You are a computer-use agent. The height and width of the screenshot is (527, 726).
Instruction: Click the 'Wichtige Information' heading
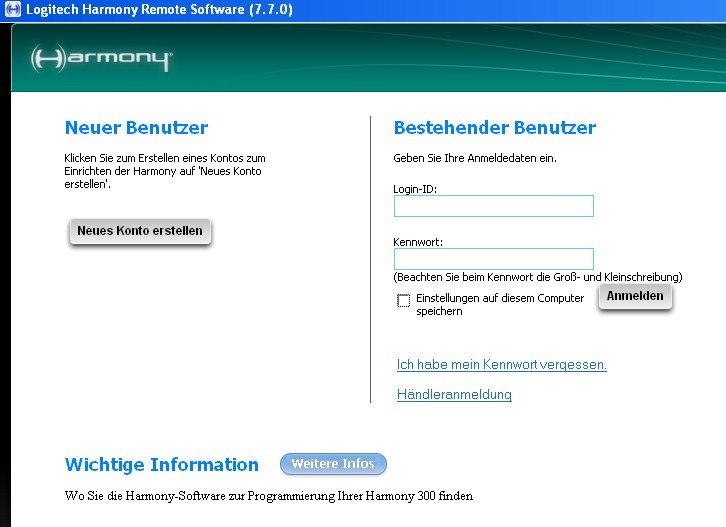click(x=162, y=465)
